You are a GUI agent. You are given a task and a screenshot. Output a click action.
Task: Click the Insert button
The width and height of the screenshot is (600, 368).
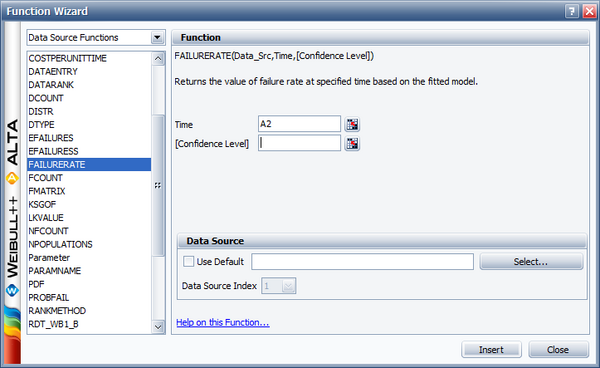click(491, 350)
